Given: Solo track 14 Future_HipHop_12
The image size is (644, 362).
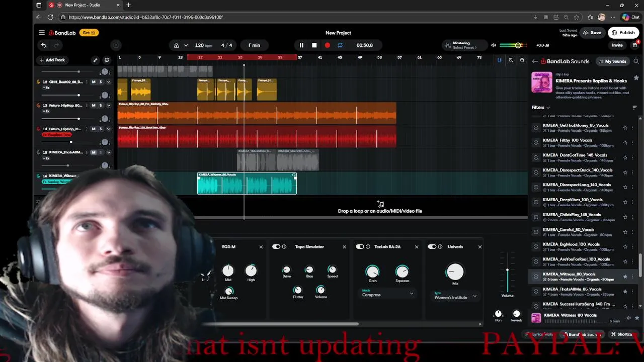Looking at the screenshot, I should click(x=100, y=129).
